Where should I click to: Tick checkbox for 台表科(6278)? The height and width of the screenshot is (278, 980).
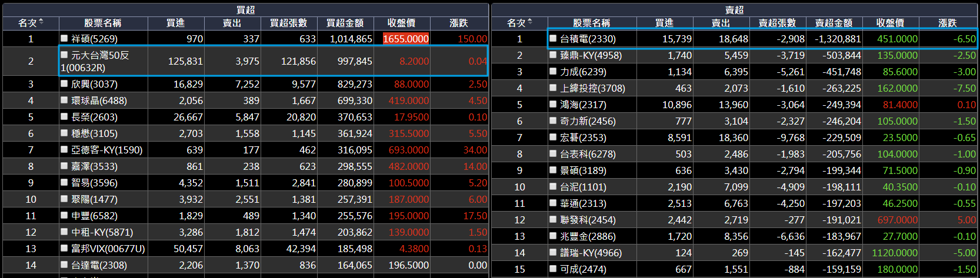click(553, 153)
